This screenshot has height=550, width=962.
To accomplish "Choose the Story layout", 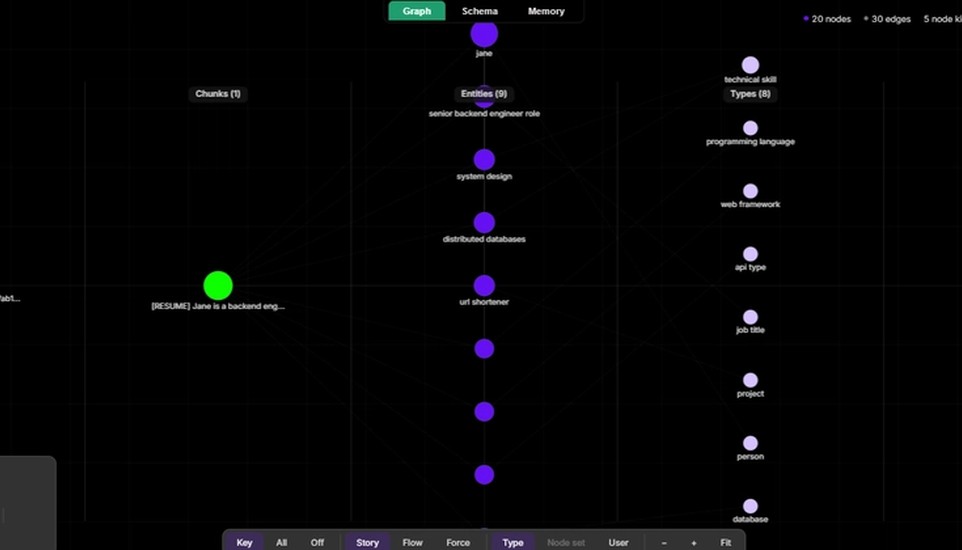I will click(367, 543).
